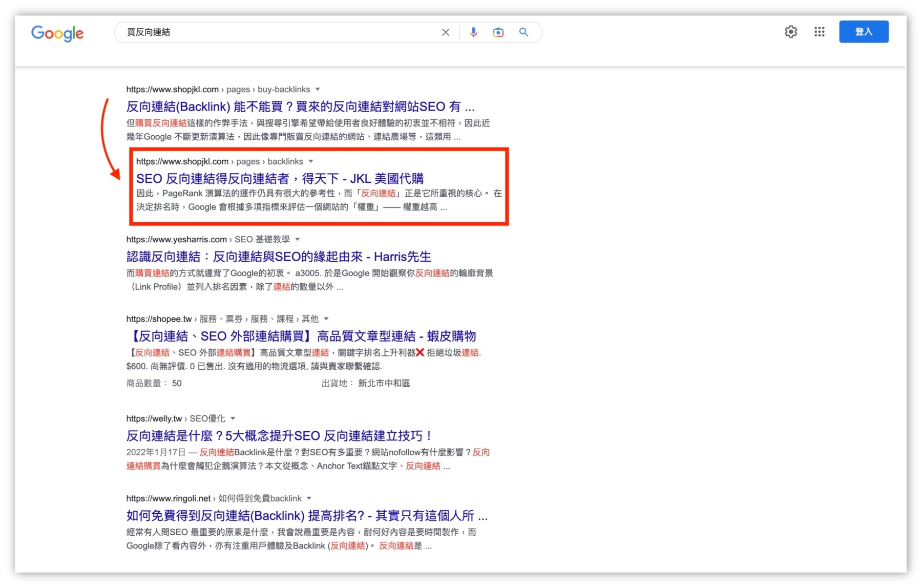
Task: Expand dropdown arrow beside shopjkl pages › backlinks URL
Action: coord(311,161)
